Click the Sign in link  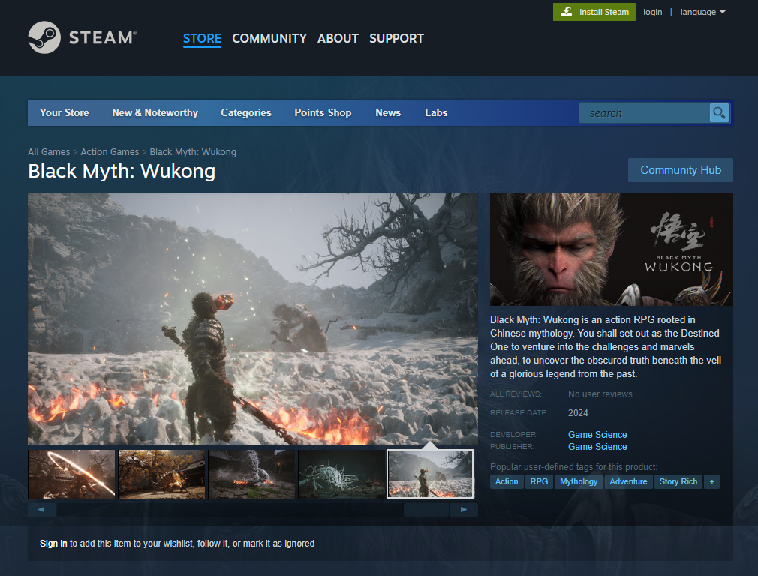pyautogui.click(x=54, y=544)
